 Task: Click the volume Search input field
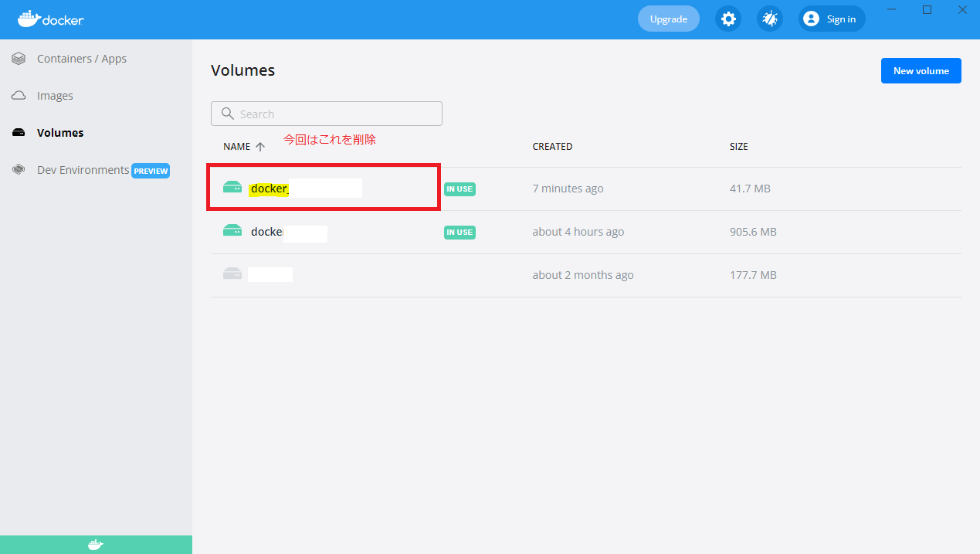point(326,113)
